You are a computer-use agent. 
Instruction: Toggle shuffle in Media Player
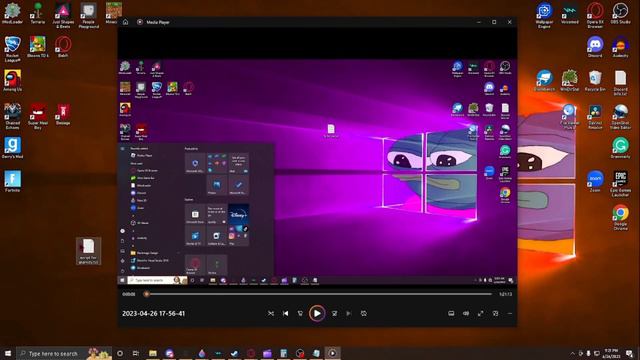coord(271,313)
